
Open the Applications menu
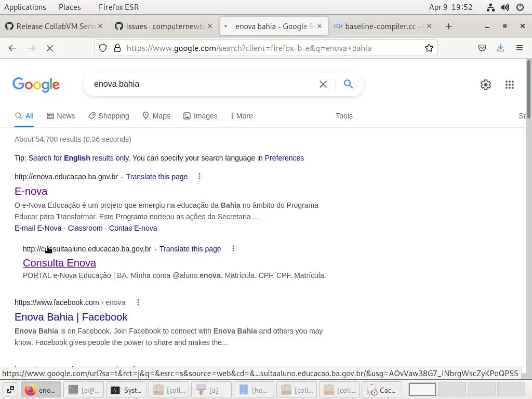pos(25,7)
